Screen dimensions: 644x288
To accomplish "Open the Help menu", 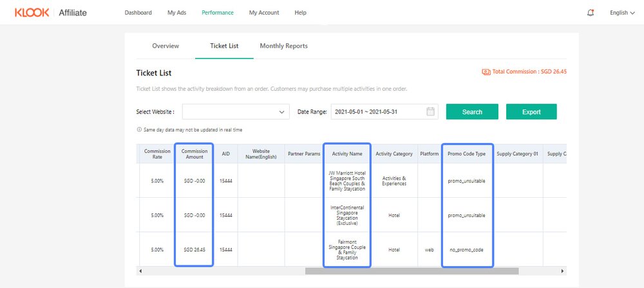I will click(x=300, y=13).
